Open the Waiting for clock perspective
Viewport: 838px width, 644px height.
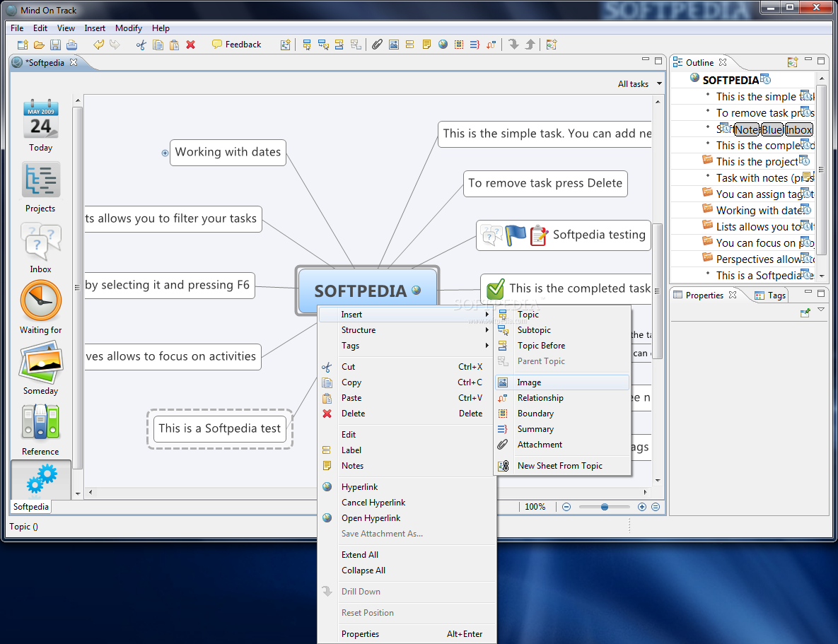[40, 308]
